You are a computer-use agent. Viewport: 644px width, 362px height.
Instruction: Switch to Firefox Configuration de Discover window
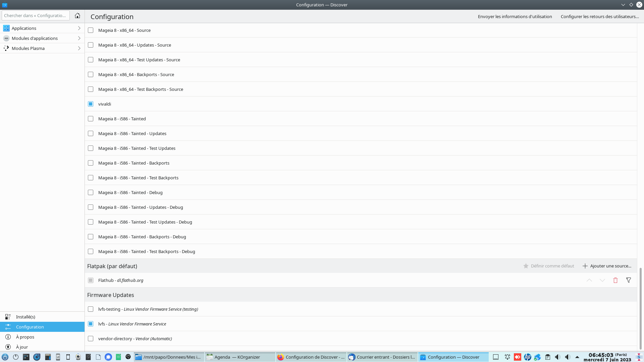point(311,357)
